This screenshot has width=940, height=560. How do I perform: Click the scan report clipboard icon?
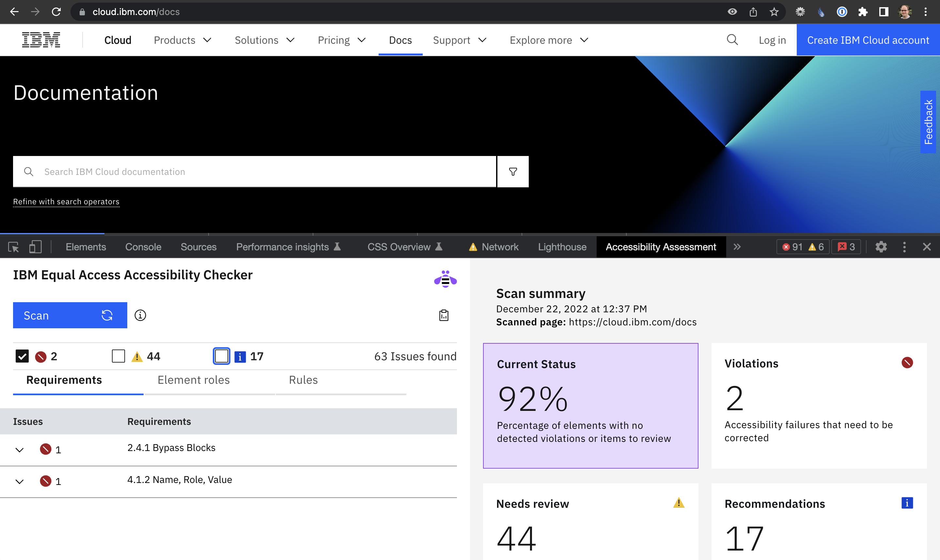tap(444, 315)
